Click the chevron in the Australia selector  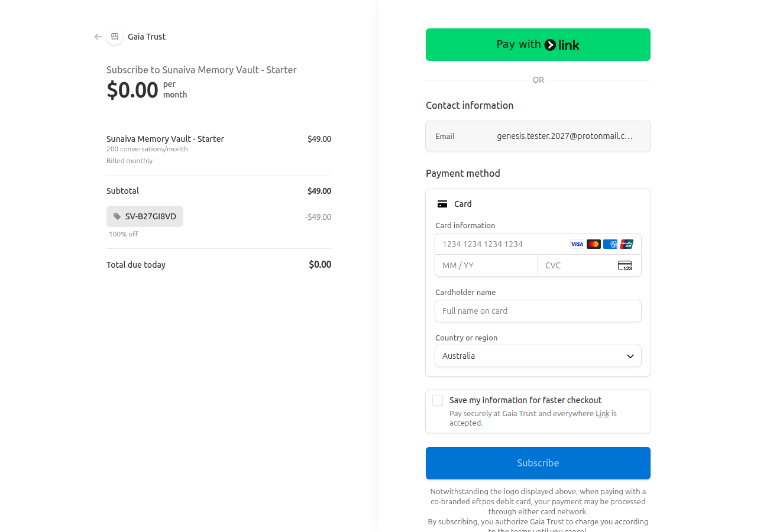click(x=630, y=356)
